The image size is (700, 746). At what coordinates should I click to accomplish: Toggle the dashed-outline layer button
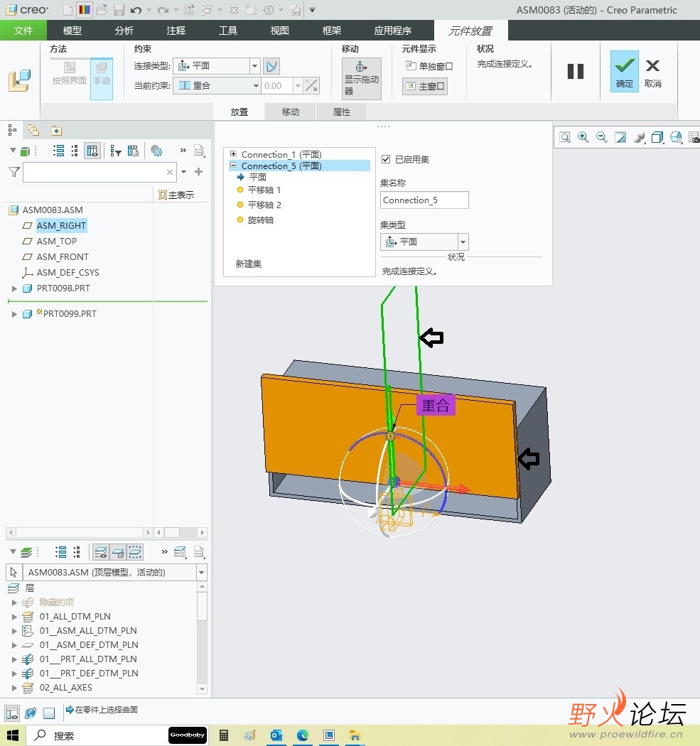pos(135,552)
